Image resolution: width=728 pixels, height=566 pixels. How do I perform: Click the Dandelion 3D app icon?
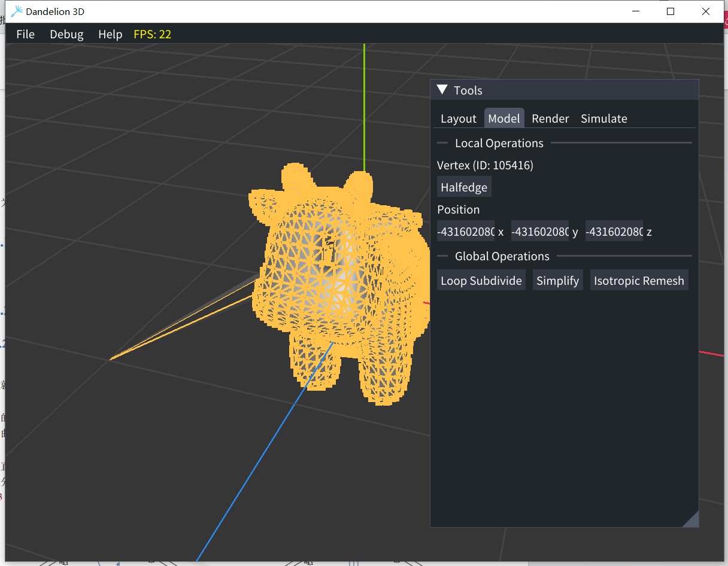16,11
